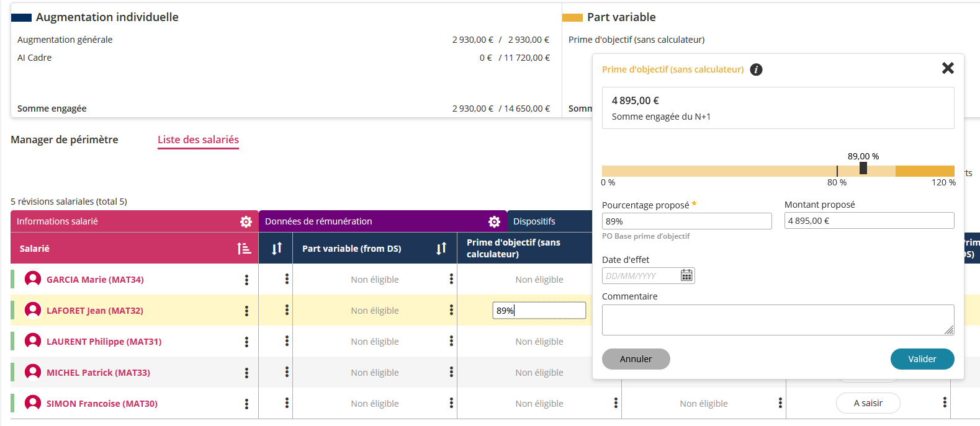Click the info icon beside Prime d'objectif title
The width and height of the screenshot is (980, 426).
tap(756, 69)
